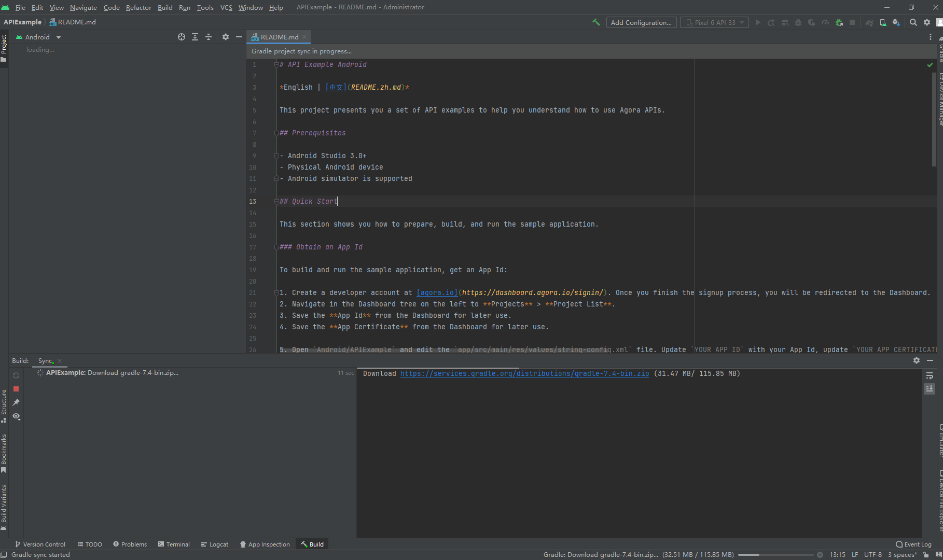Expand all items in Project panel
The width and height of the screenshot is (943, 560).
(195, 37)
